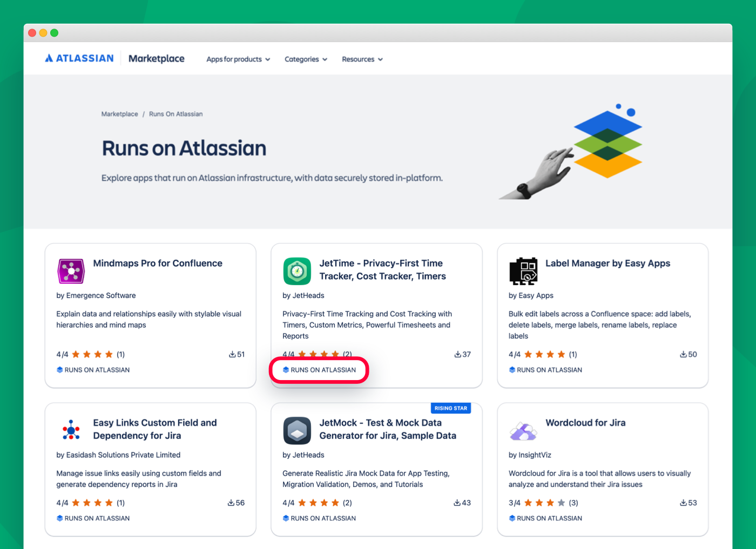Expand the Apps for products dropdown

point(238,59)
